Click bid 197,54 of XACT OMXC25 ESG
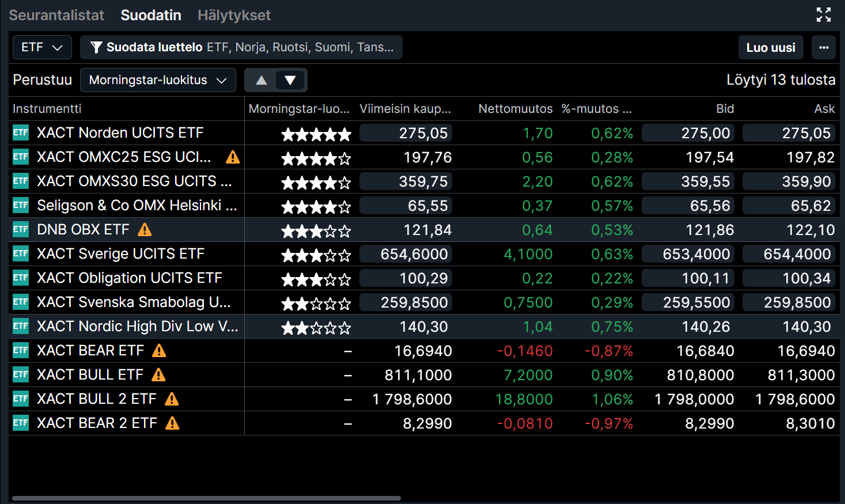Screen dimensions: 845x504 710,157
